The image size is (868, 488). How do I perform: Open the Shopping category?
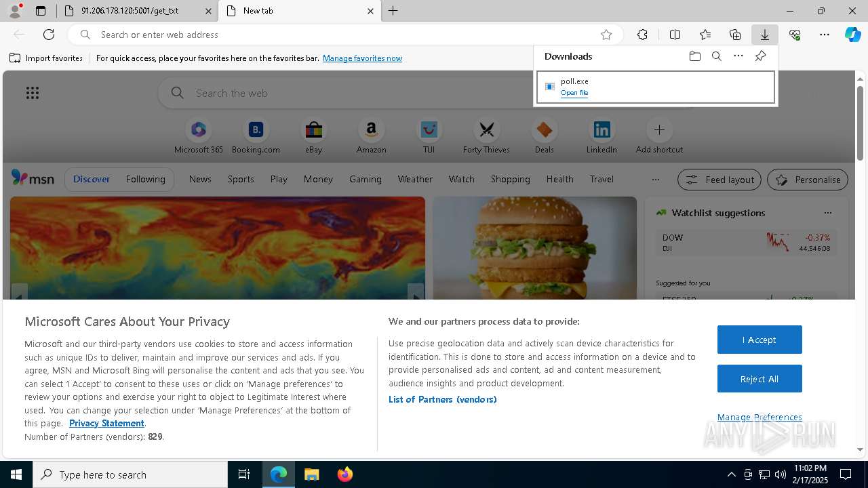click(x=511, y=179)
